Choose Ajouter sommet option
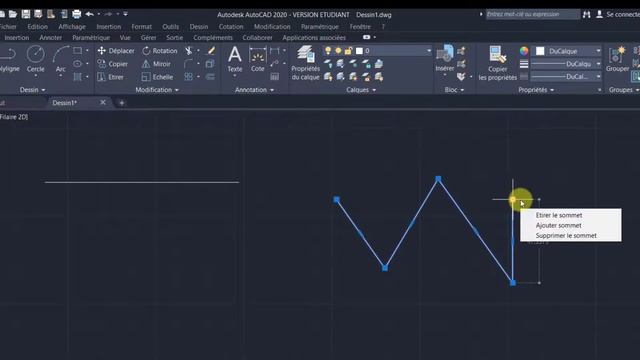The height and width of the screenshot is (360, 640). click(x=558, y=225)
